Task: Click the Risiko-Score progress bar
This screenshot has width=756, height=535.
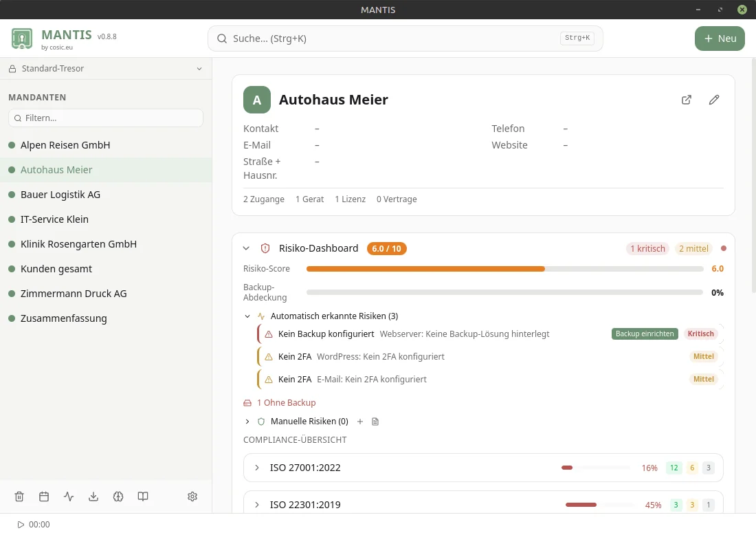Action: click(505, 269)
